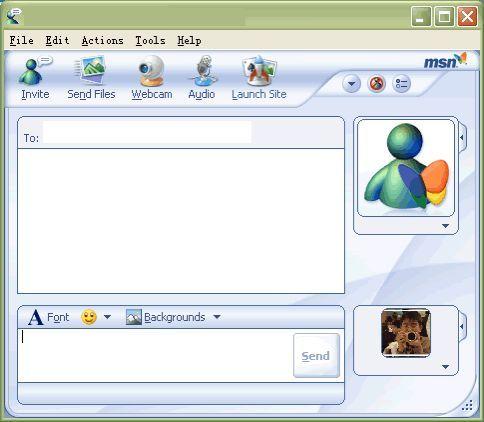Collapse the contact display picture panel

(x=462, y=137)
